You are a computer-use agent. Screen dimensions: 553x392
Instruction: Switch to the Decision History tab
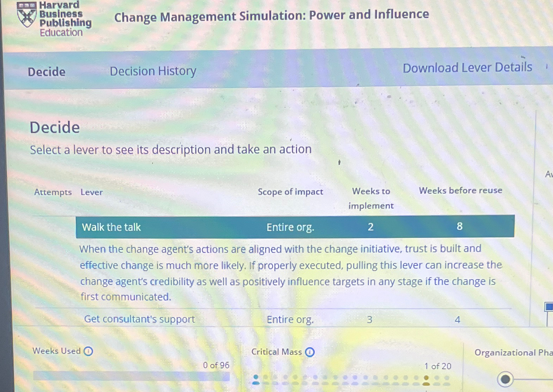[153, 71]
